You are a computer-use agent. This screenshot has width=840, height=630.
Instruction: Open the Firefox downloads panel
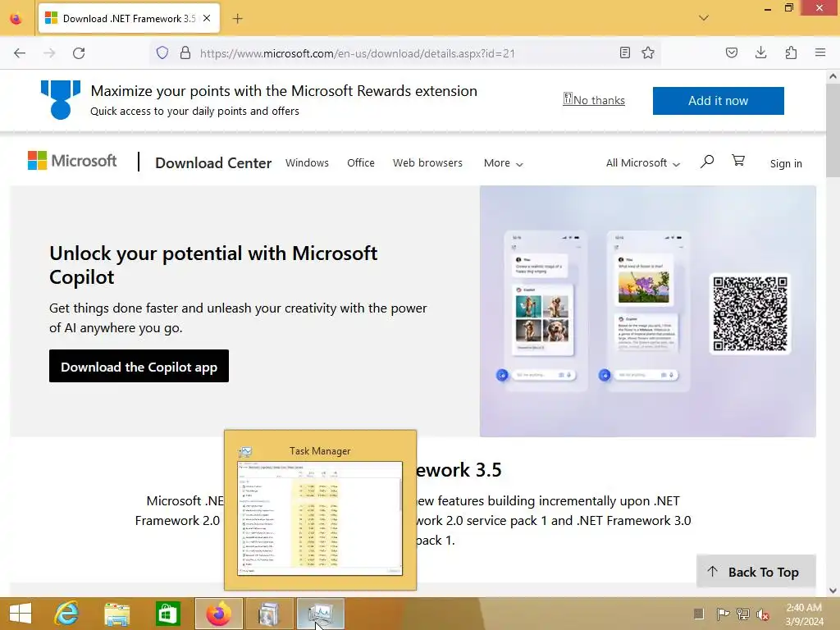point(760,52)
